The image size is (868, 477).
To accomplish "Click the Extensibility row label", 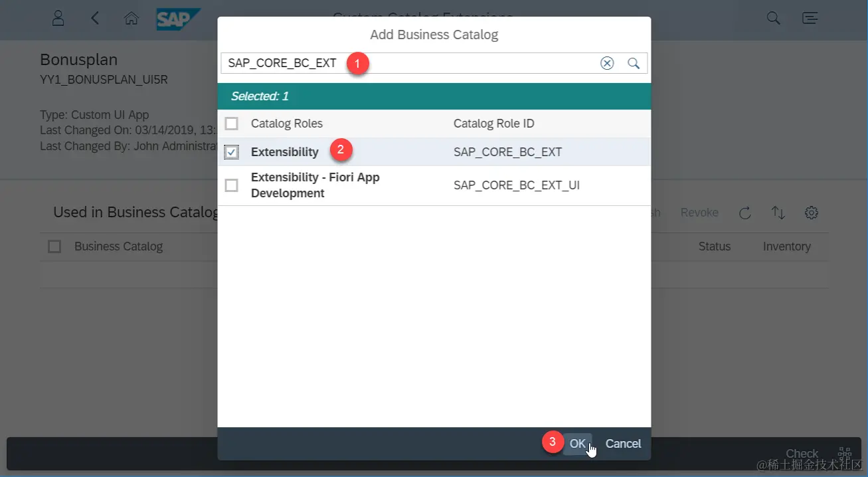I will click(x=285, y=152).
